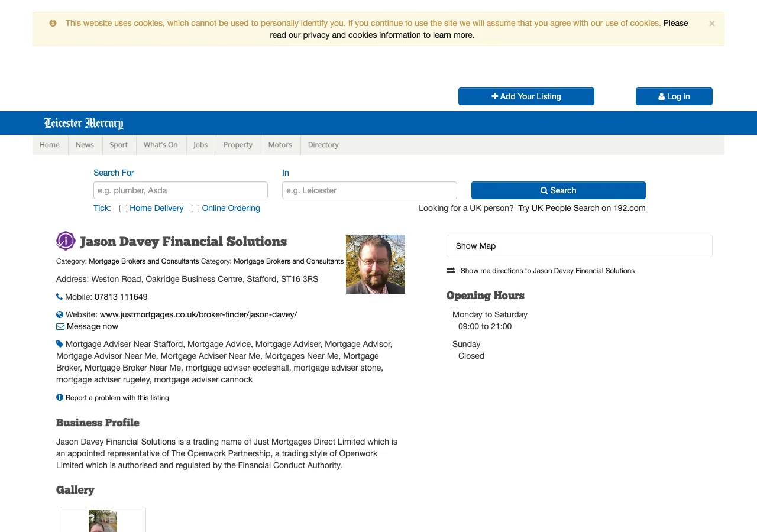This screenshot has width=757, height=532.
Task: Enable the Home Delivery checkbox
Action: pos(123,208)
